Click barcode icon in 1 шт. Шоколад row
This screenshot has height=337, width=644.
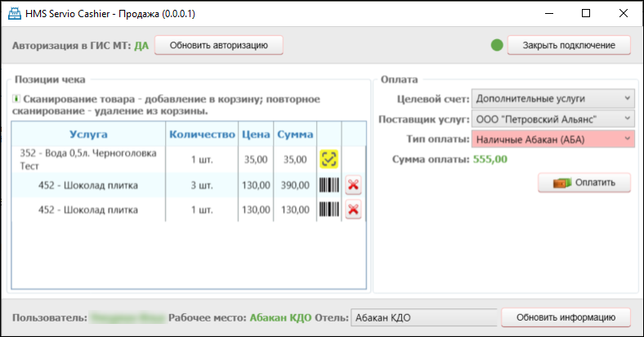tap(329, 210)
